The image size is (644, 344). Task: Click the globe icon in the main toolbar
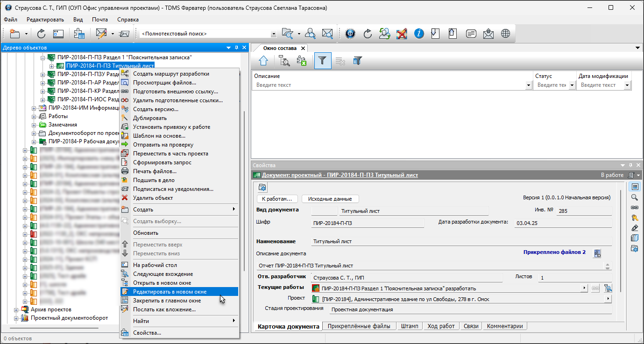point(505,34)
